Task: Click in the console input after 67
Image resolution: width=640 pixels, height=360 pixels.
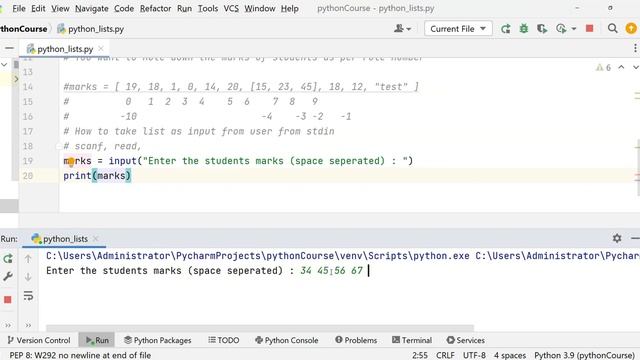Action: coord(369,271)
